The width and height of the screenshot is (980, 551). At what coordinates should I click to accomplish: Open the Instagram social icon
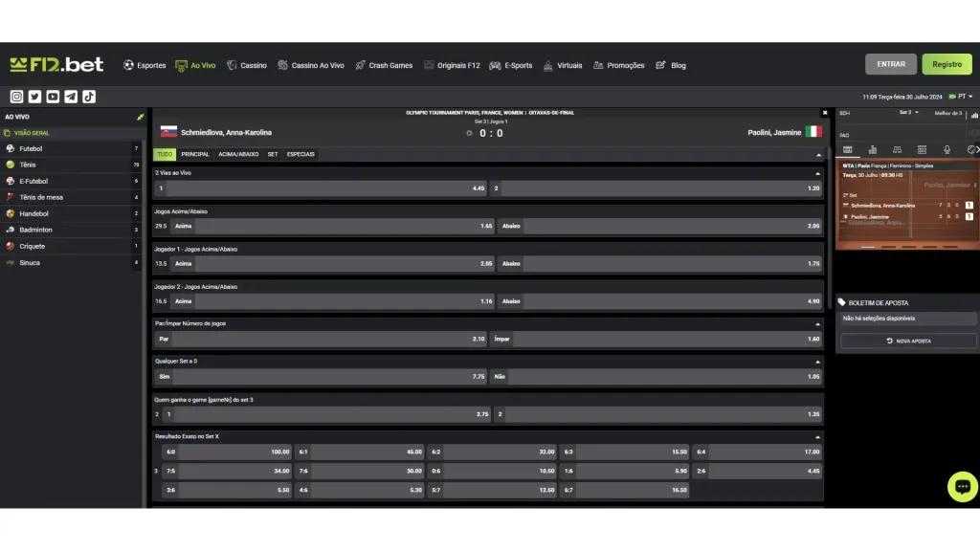point(16,97)
